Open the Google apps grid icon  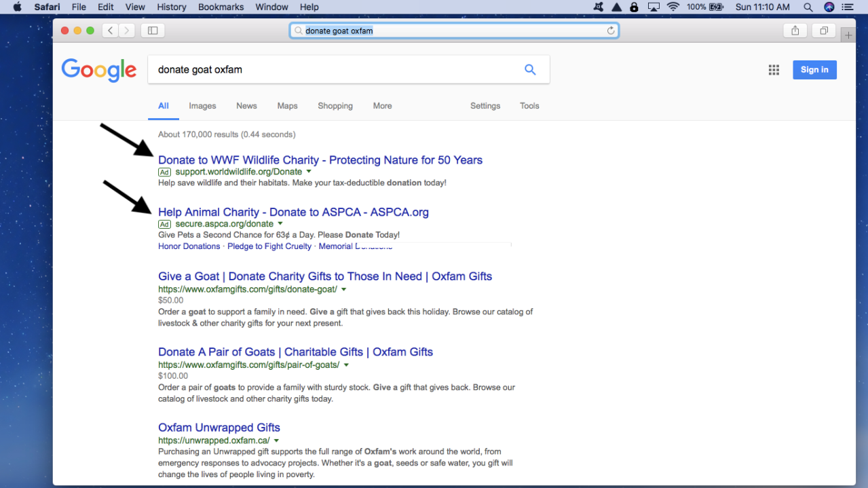pyautogui.click(x=774, y=70)
